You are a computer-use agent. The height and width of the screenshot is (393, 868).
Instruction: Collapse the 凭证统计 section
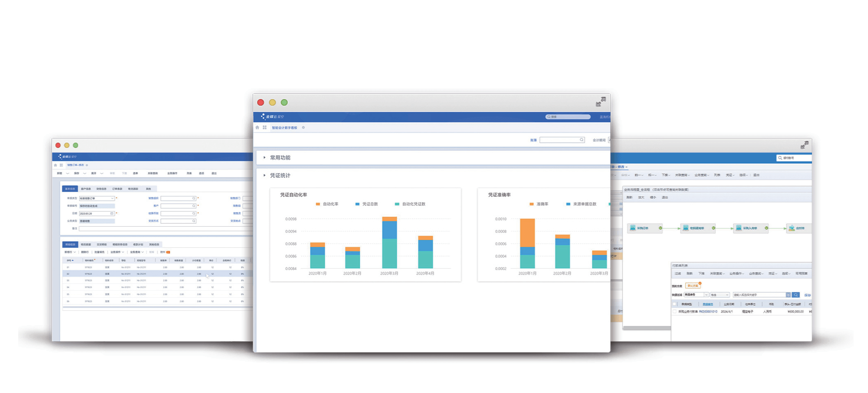point(265,175)
